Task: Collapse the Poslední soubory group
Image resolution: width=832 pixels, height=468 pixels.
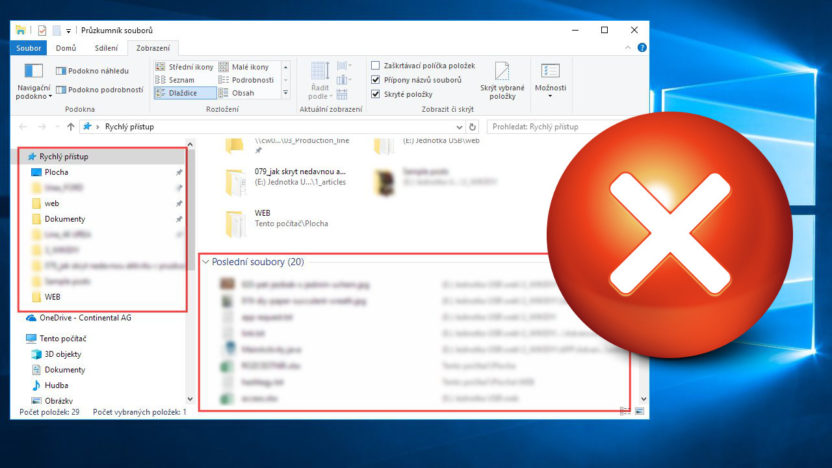Action: (x=205, y=262)
